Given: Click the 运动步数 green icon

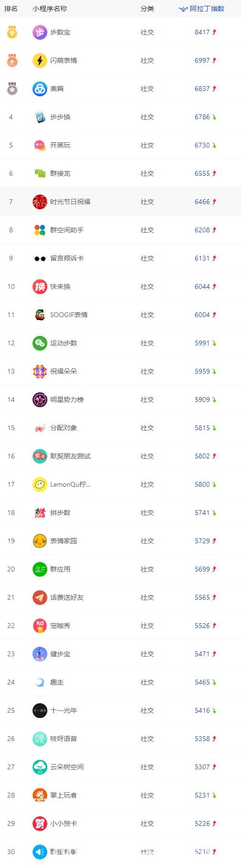Looking at the screenshot, I should tap(40, 343).
